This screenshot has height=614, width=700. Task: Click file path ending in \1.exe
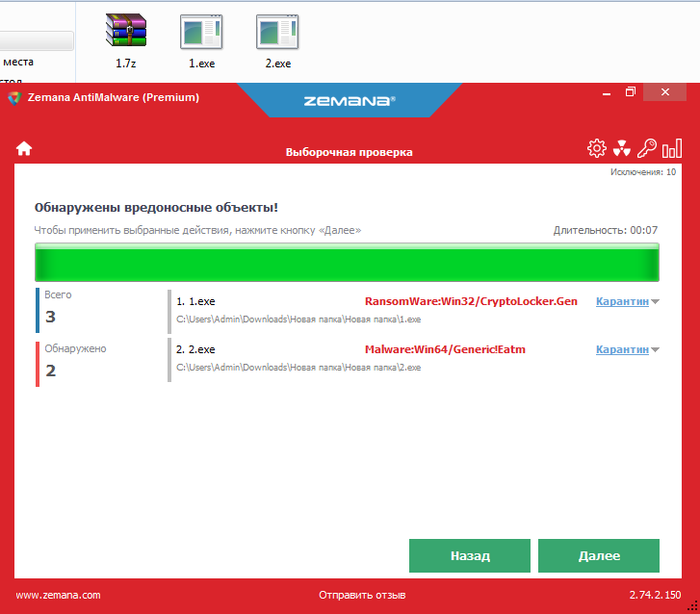tap(298, 320)
